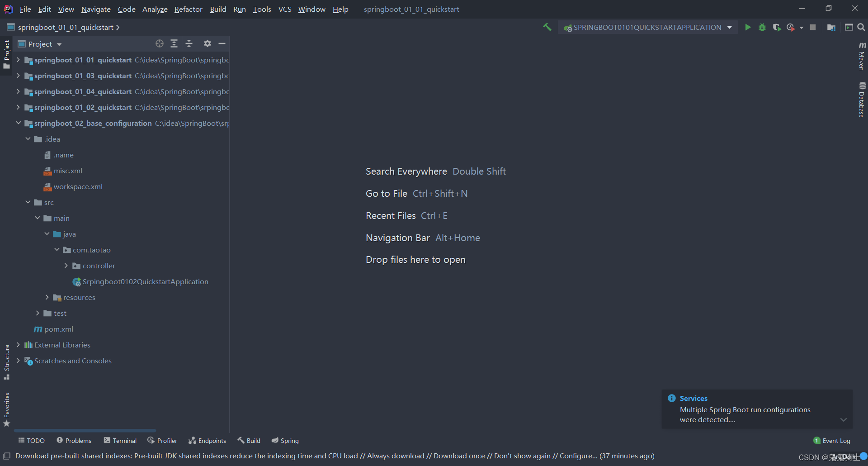Open the Profiler tool window
Screen dimensions: 868x466
coord(162,441)
